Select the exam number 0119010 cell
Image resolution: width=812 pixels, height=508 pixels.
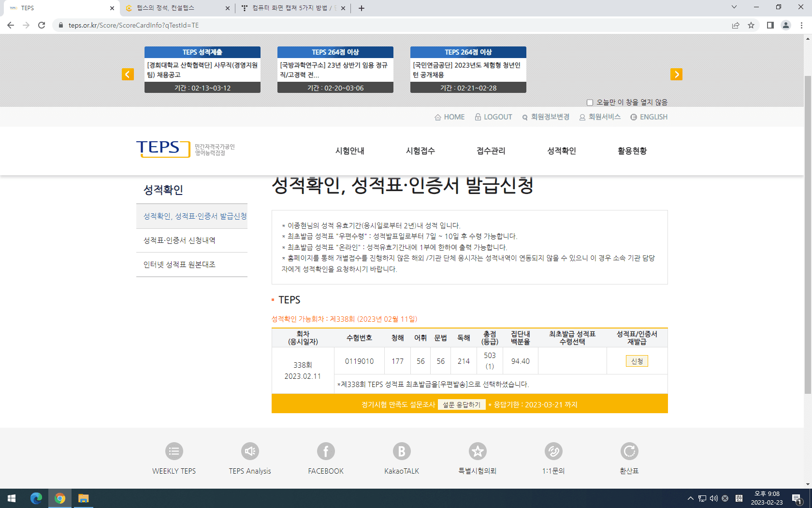(x=359, y=361)
